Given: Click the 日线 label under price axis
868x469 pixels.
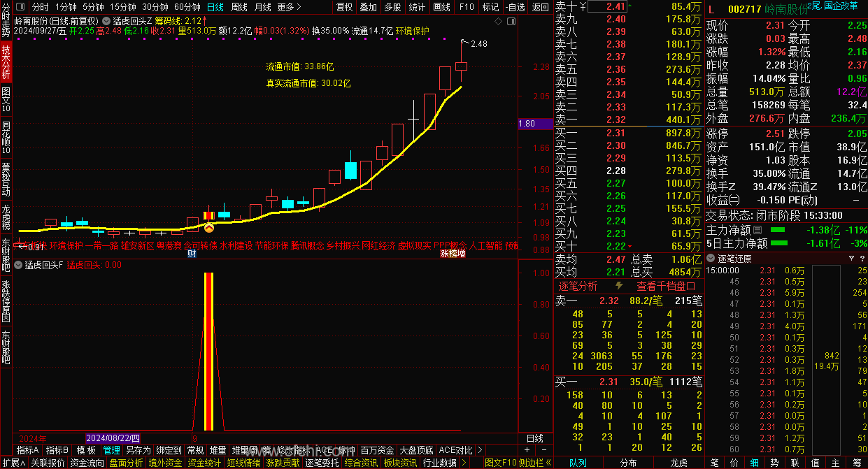Looking at the screenshot, I should (x=534, y=438).
